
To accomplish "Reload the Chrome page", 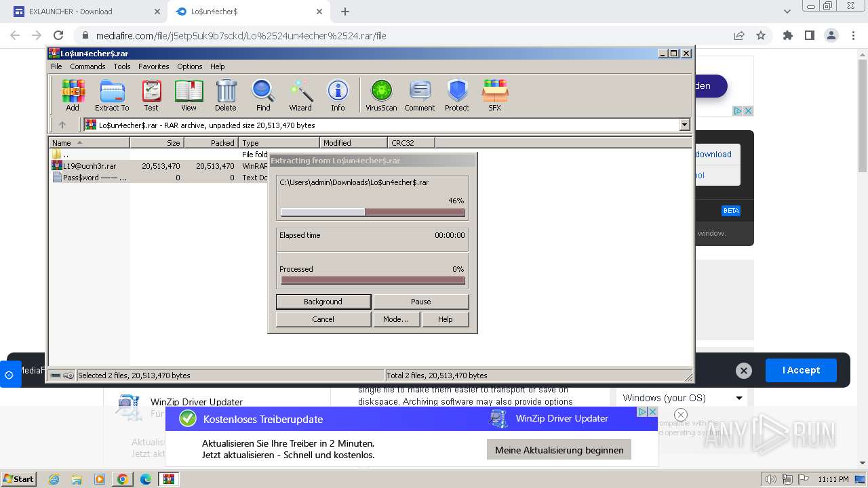I will (x=58, y=35).
